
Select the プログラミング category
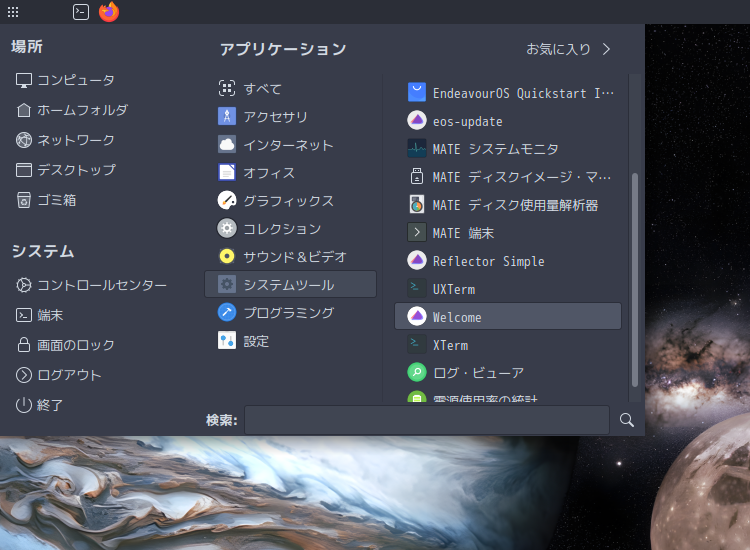290,312
